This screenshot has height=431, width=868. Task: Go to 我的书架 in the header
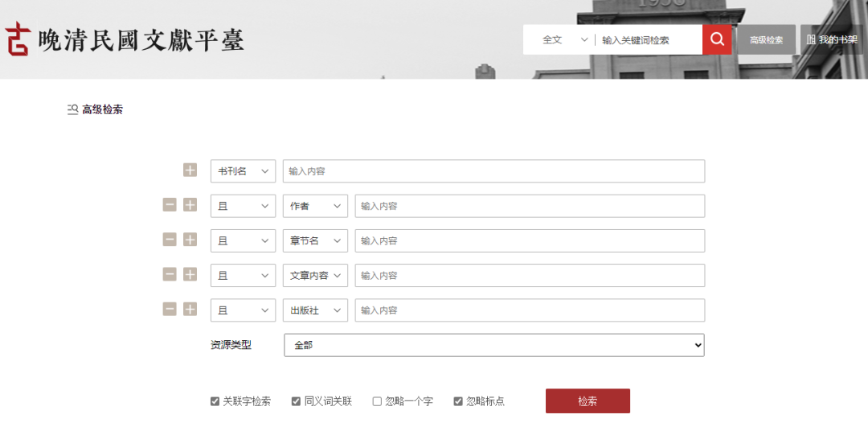(x=832, y=39)
